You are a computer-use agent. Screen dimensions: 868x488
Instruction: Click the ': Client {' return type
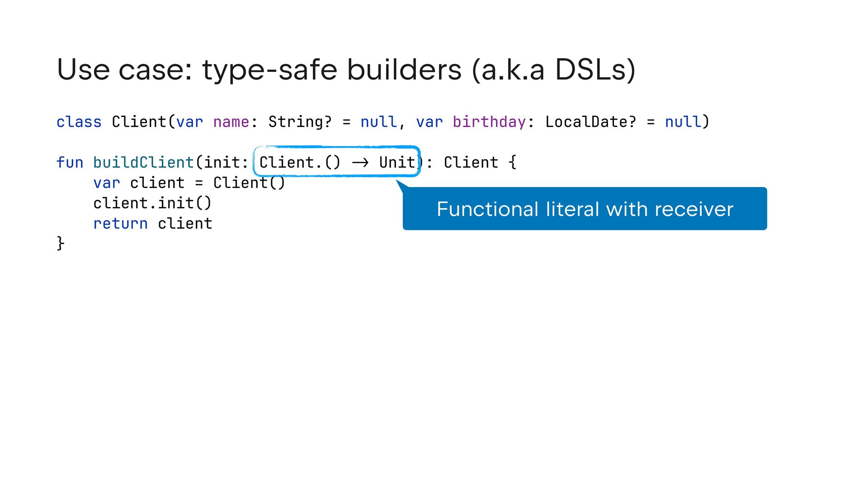(471, 163)
